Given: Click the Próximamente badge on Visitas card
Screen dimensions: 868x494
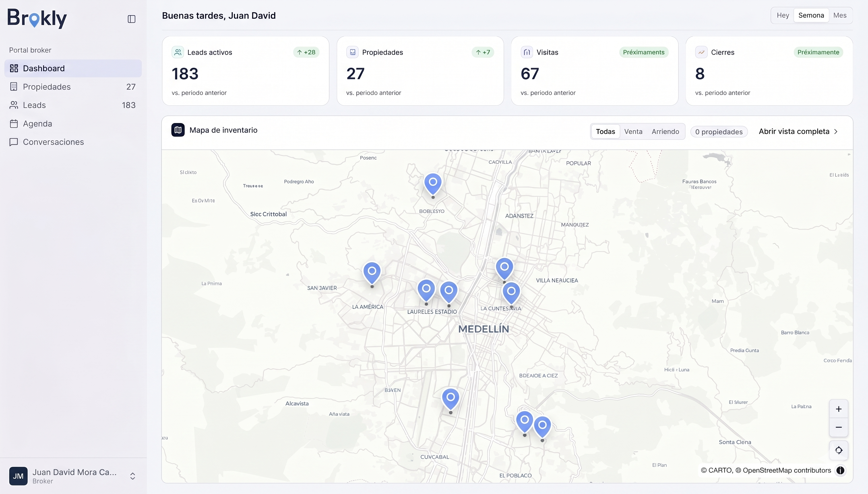Looking at the screenshot, I should click(643, 52).
